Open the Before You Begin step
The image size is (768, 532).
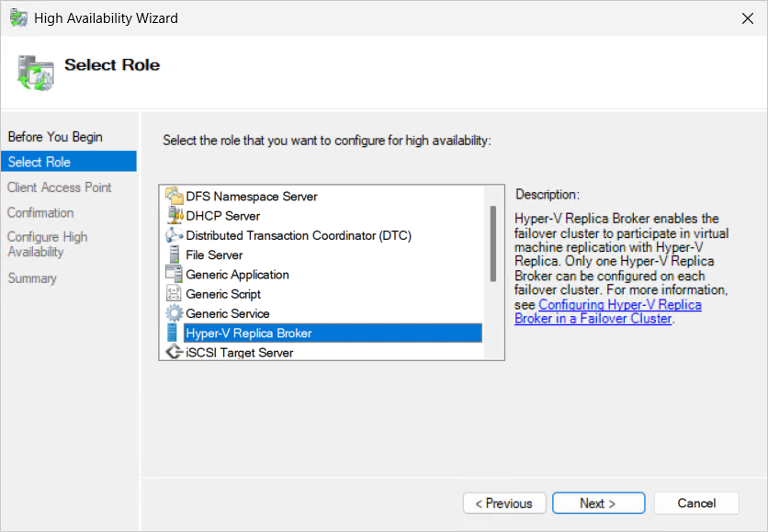click(55, 137)
